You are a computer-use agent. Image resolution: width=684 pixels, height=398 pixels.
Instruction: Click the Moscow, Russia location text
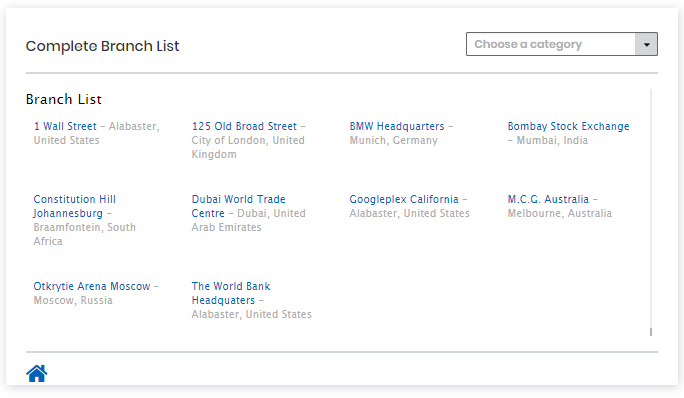pyautogui.click(x=73, y=300)
